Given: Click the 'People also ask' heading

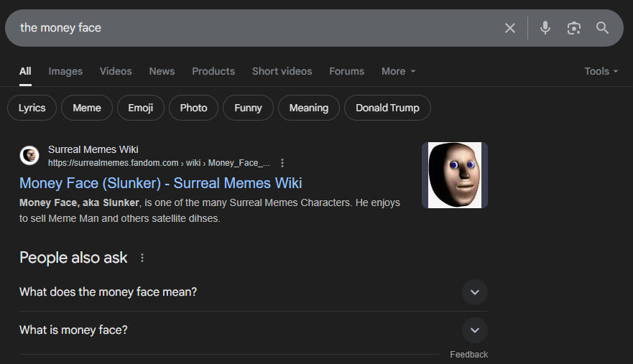Looking at the screenshot, I should click(73, 258).
